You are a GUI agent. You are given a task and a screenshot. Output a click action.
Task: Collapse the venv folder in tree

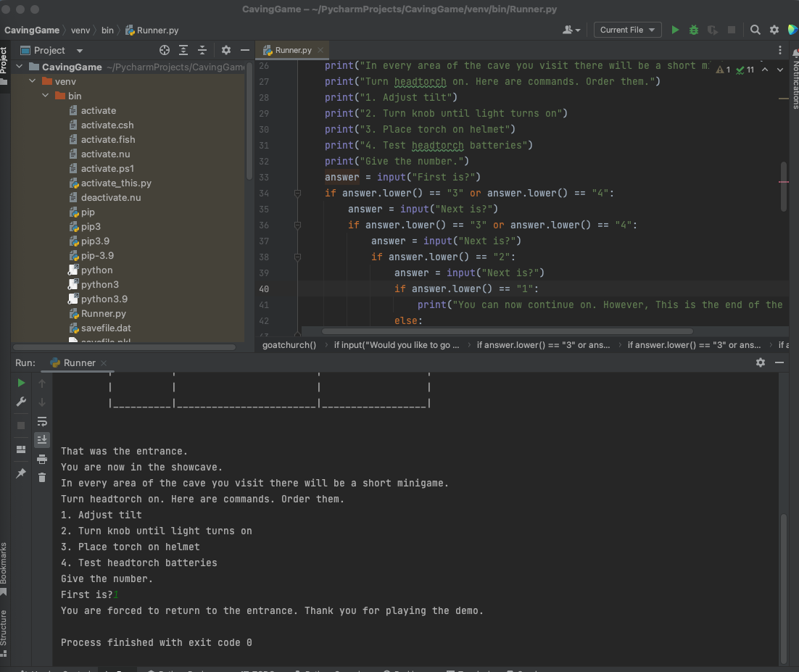pos(33,81)
